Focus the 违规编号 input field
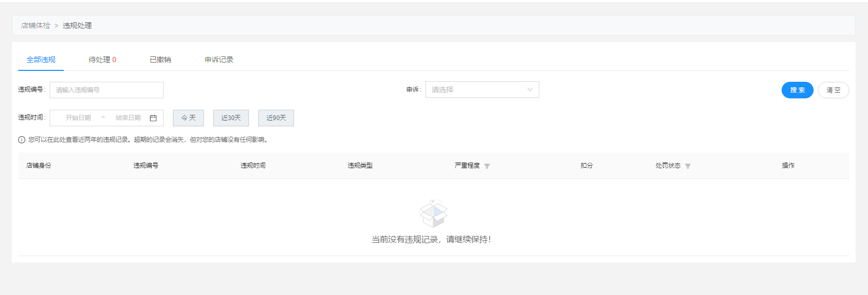This screenshot has width=868, height=295. click(x=107, y=90)
